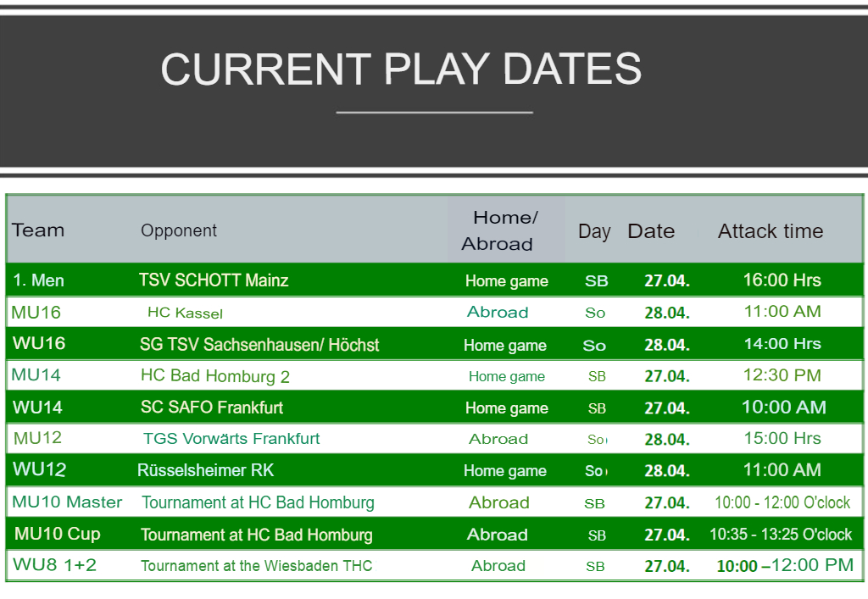Click the 10:35 - 13:25 O'clock time
The image size is (868, 599).
(780, 535)
